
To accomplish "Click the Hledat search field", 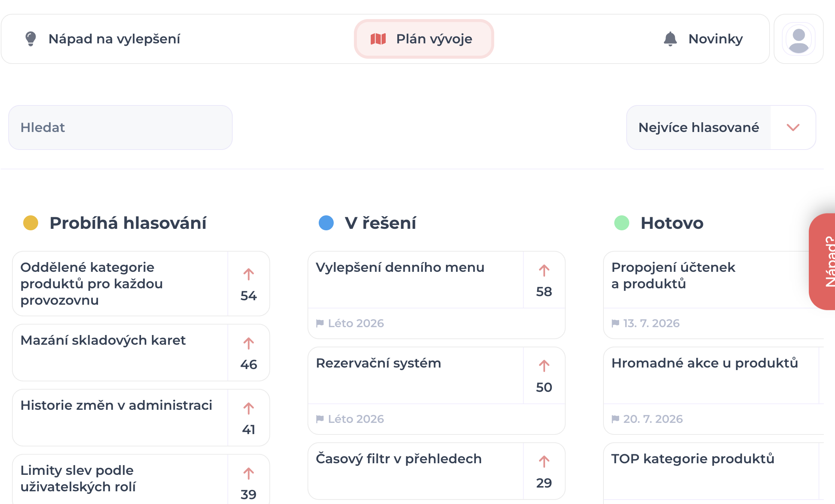I will pyautogui.click(x=120, y=127).
